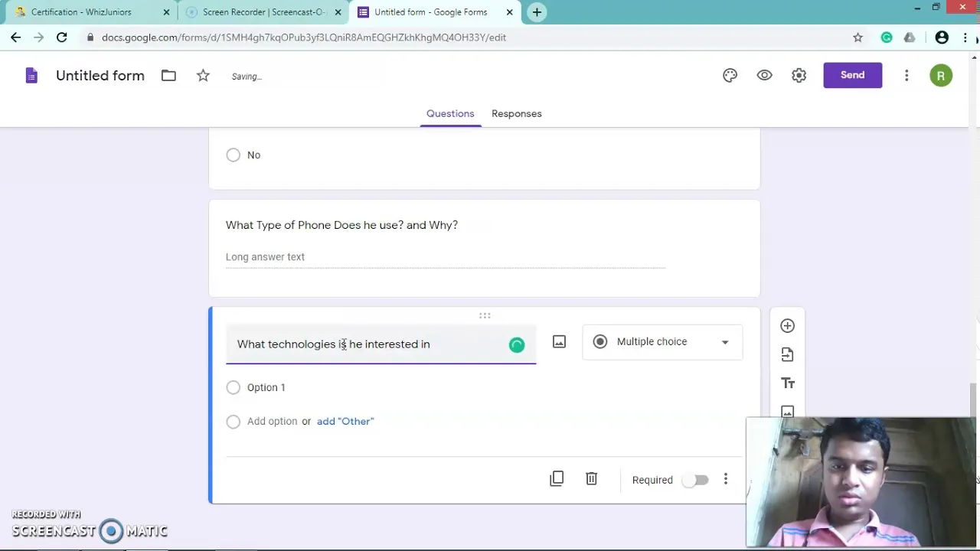Duplicate the current question

(557, 479)
